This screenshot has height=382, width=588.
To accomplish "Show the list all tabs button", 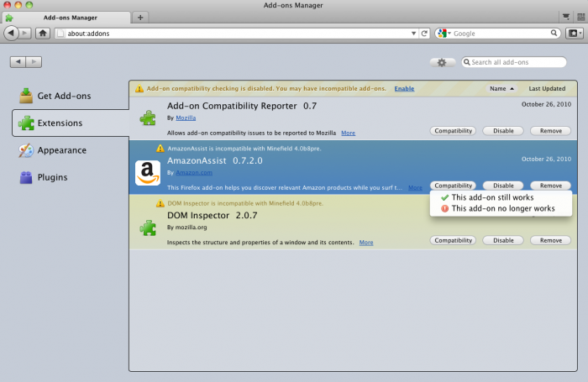I will [566, 17].
